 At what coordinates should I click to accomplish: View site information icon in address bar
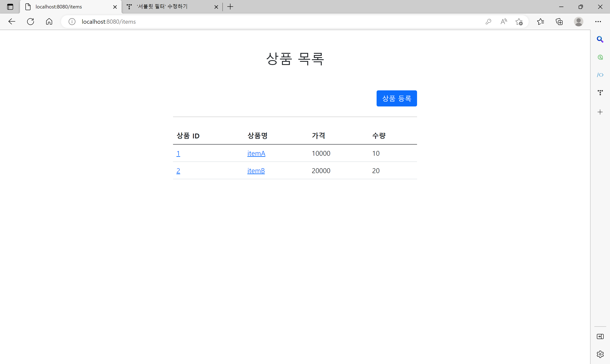[x=72, y=22]
